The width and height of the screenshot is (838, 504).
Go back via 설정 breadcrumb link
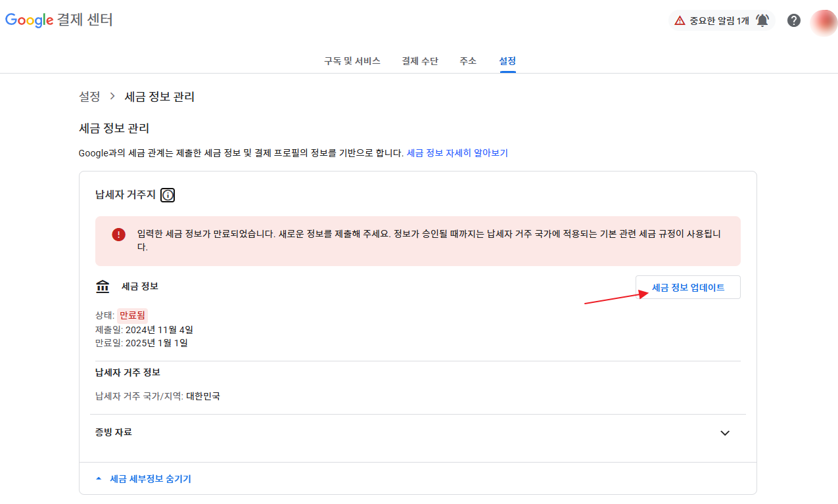click(89, 97)
